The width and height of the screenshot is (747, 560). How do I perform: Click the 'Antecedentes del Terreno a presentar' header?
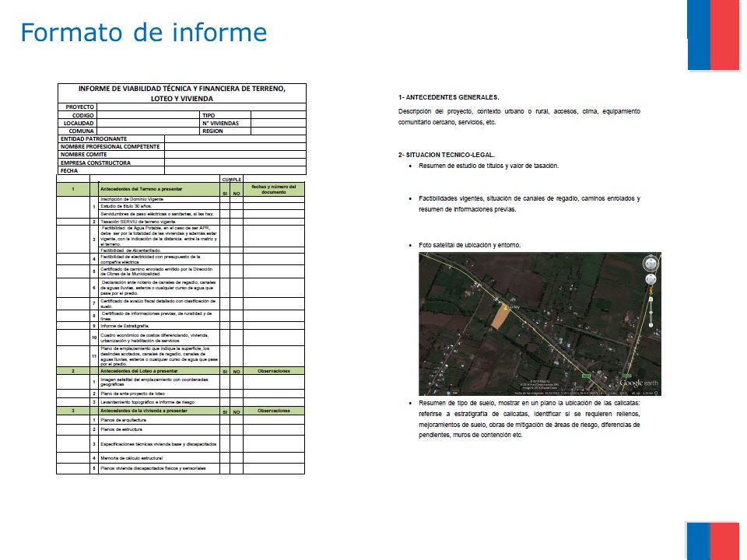pos(141,189)
